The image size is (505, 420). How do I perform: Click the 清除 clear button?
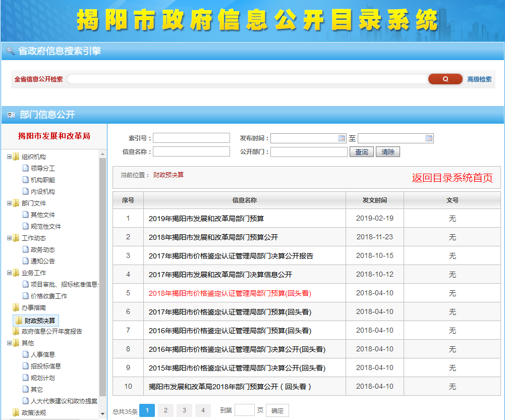coord(388,152)
